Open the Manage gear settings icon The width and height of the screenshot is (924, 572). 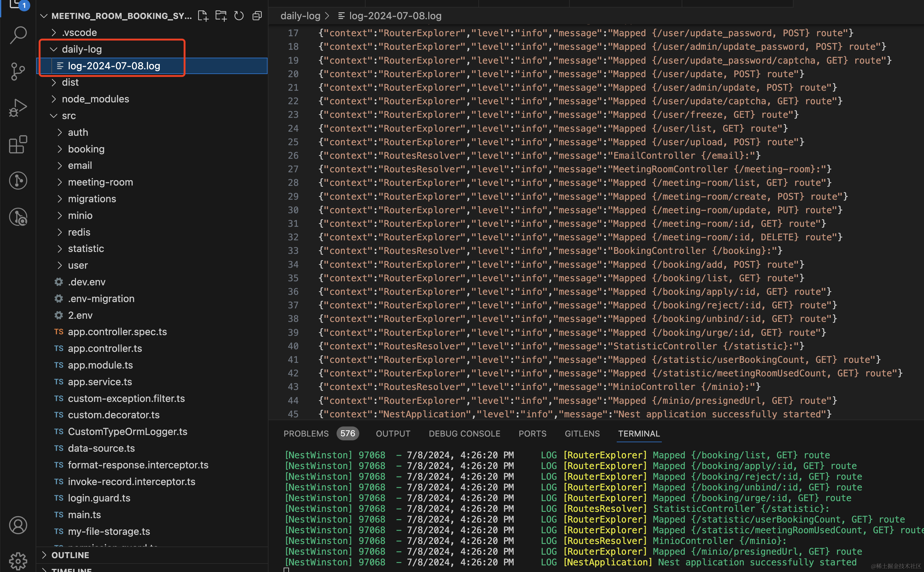(18, 561)
